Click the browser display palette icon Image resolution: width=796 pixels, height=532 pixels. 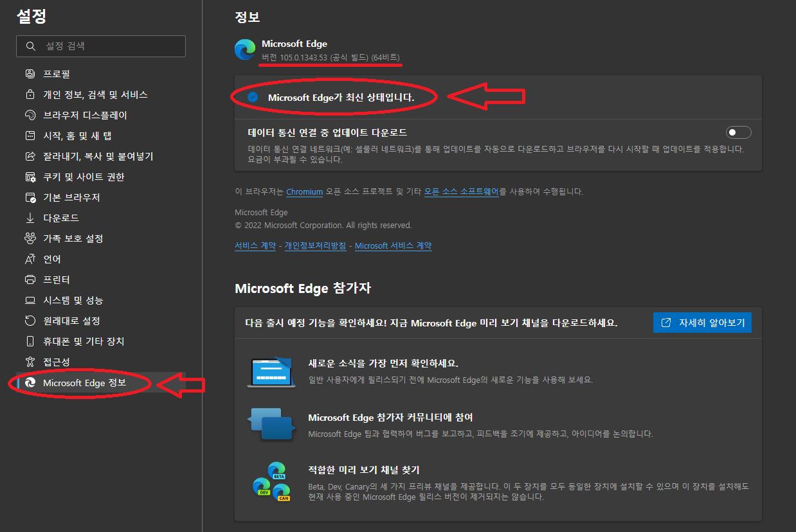[30, 115]
